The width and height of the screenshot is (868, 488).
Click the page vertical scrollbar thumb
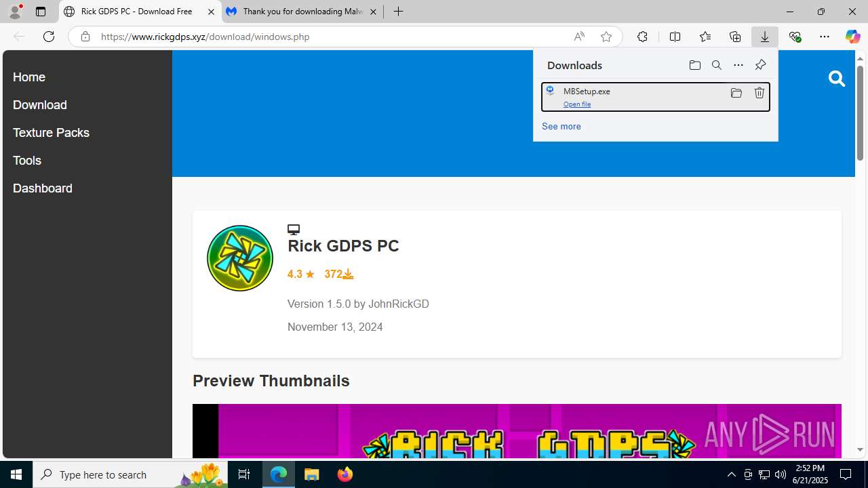860,113
